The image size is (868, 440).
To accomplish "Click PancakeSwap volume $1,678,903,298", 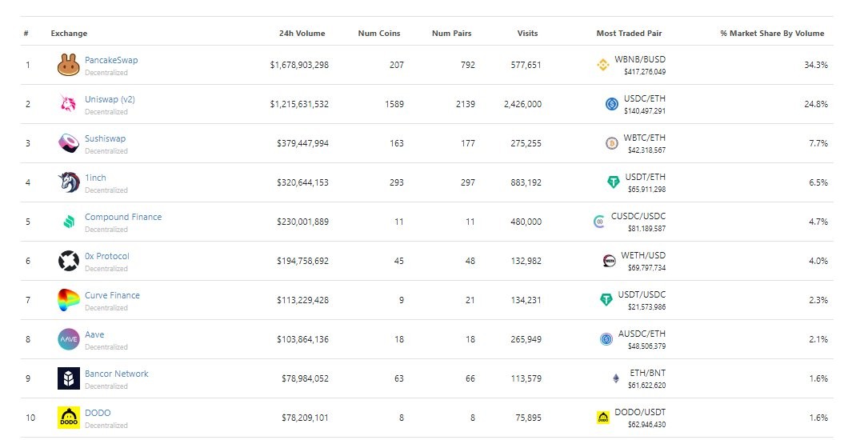I will click(299, 65).
